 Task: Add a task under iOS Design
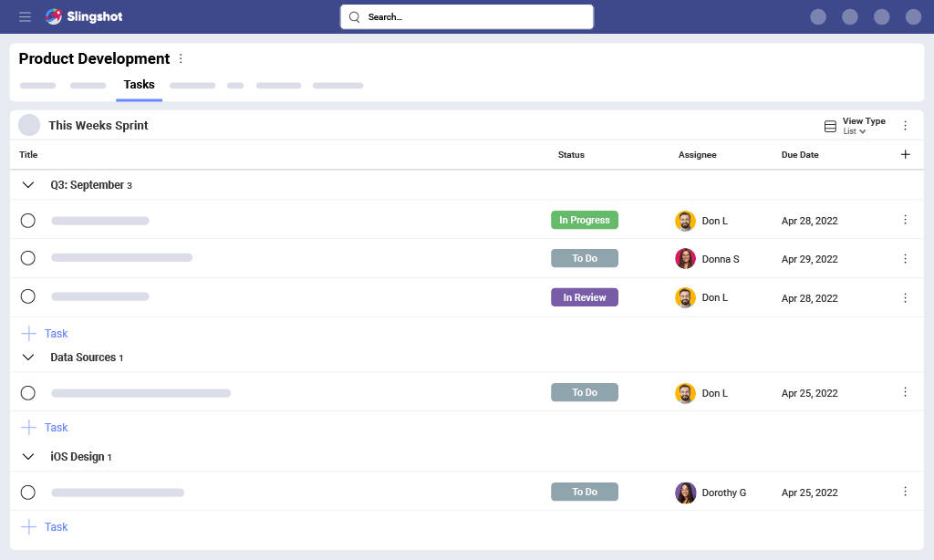click(x=45, y=527)
